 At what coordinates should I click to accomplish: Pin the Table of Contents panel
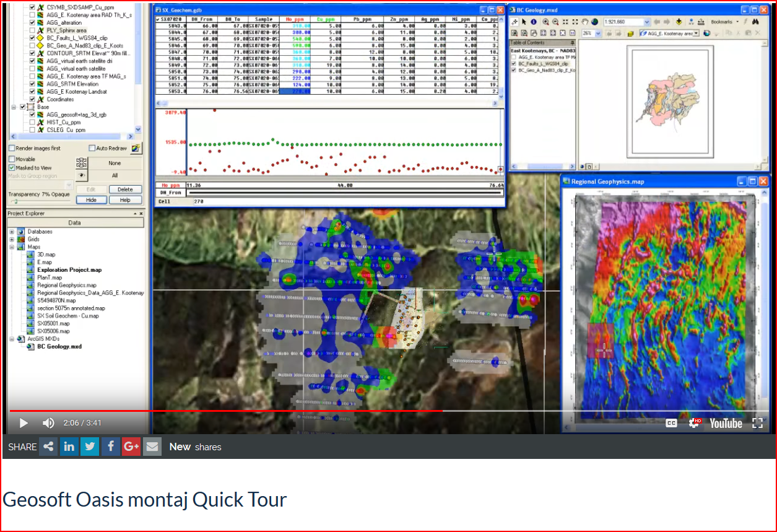tap(574, 43)
